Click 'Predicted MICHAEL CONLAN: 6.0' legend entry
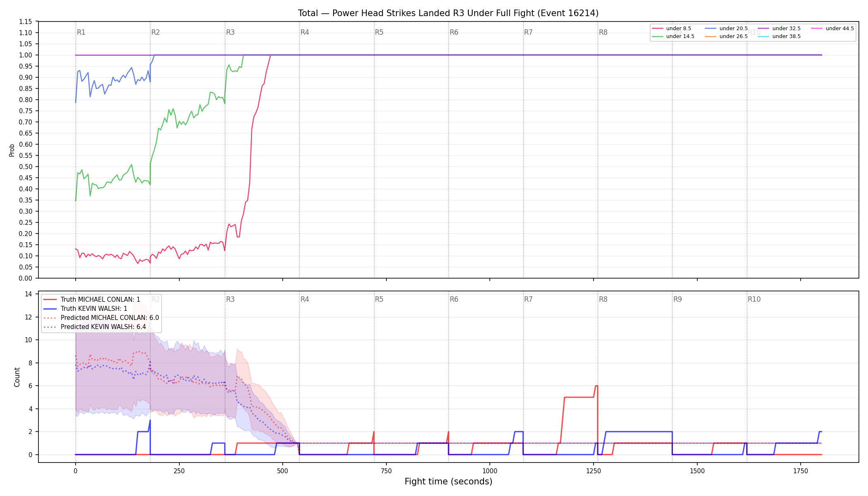 tap(110, 318)
